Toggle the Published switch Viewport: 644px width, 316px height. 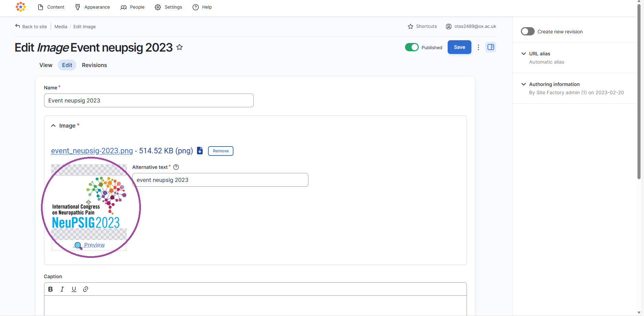(x=412, y=47)
